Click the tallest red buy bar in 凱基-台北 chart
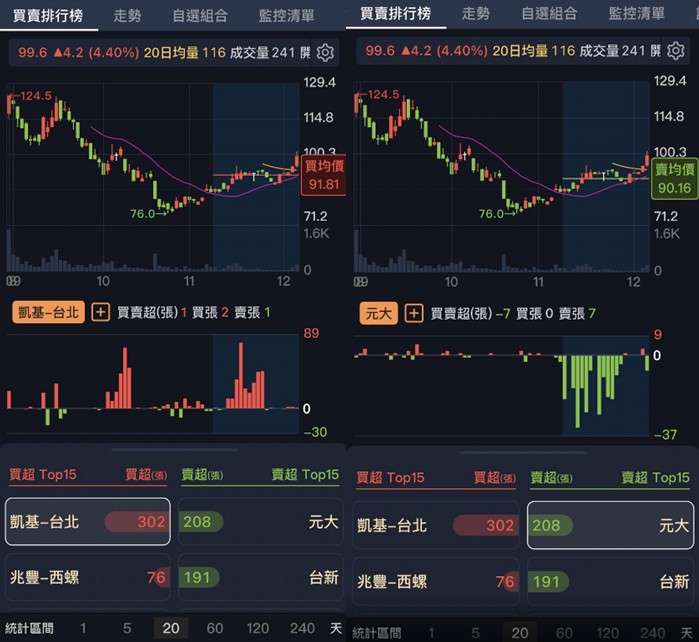 click(x=241, y=375)
